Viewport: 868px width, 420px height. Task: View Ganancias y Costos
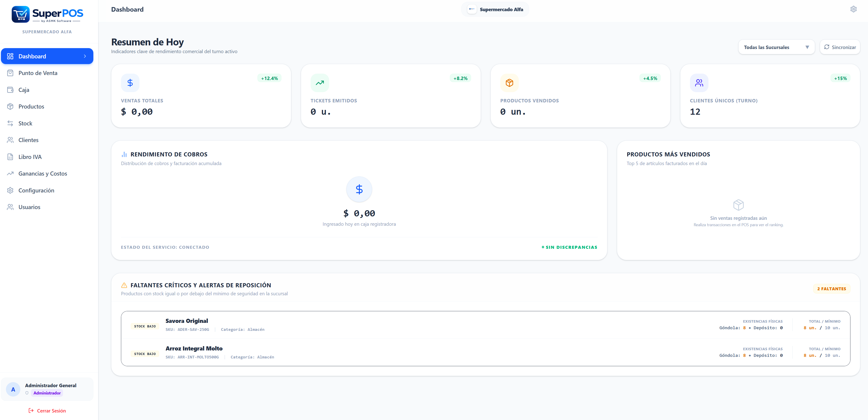[x=47, y=174]
